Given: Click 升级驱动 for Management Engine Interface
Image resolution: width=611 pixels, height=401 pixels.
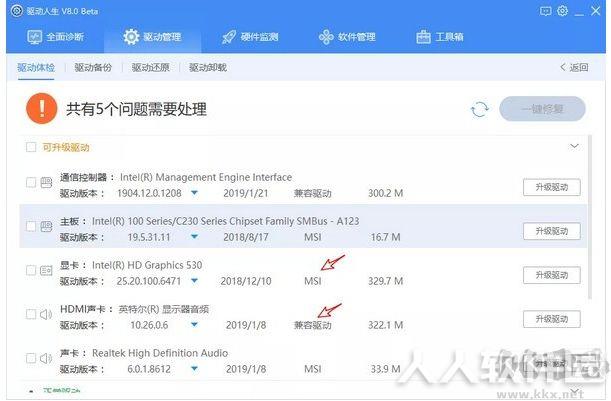Looking at the screenshot, I should point(552,187).
